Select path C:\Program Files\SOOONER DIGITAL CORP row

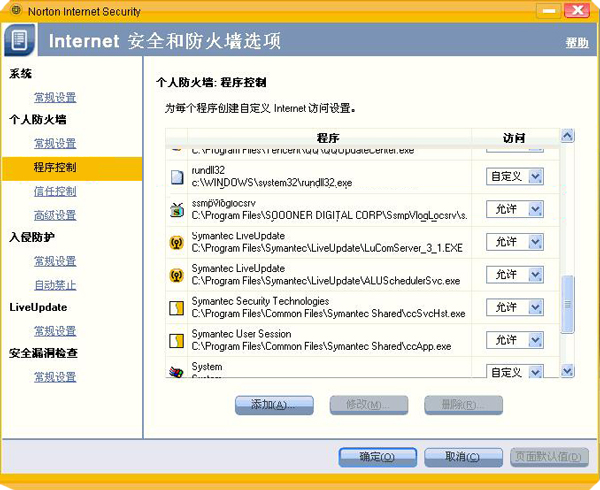329,216
